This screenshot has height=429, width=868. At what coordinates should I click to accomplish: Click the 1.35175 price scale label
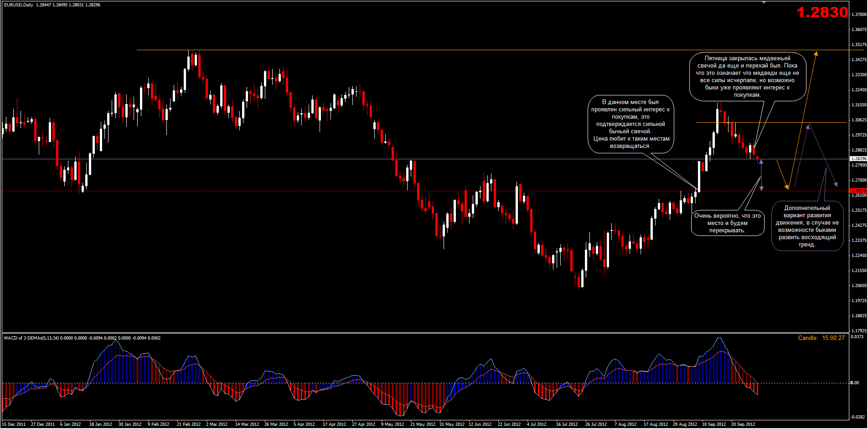coord(859,45)
